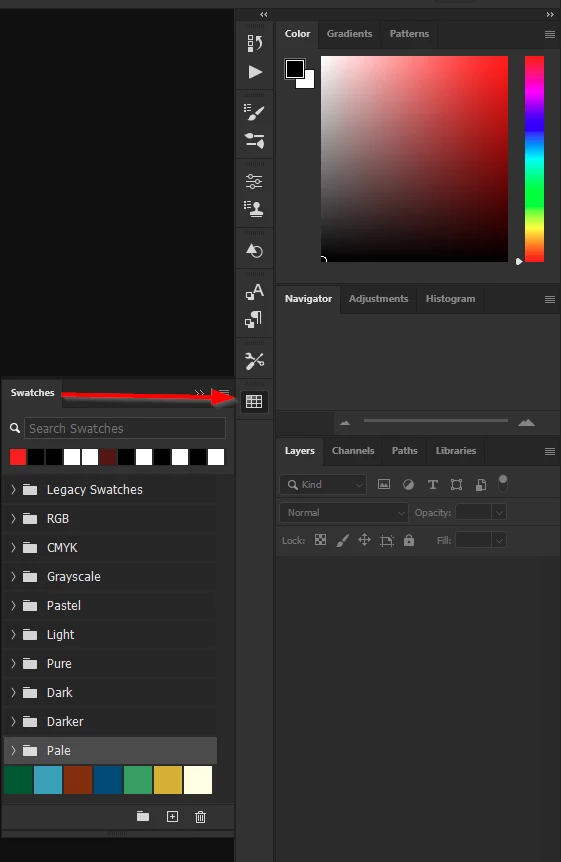
Task: Lock all with padlock icon
Action: coord(409,540)
